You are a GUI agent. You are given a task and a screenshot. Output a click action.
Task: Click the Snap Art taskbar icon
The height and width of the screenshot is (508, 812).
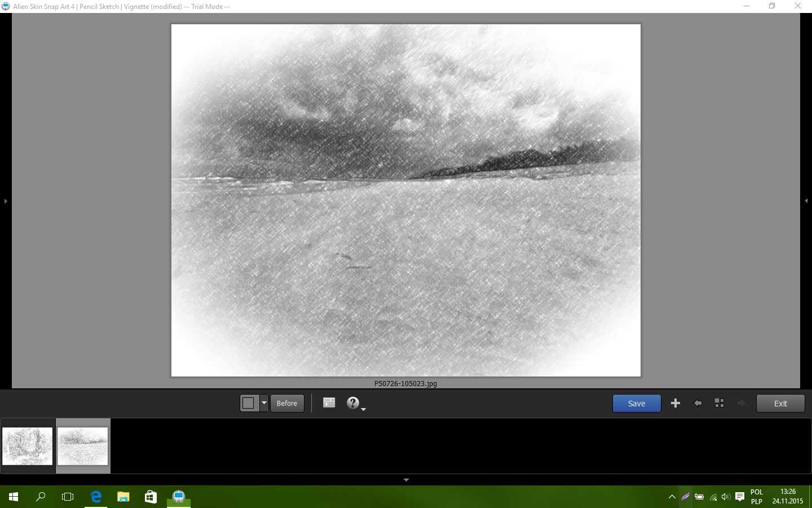pos(179,497)
